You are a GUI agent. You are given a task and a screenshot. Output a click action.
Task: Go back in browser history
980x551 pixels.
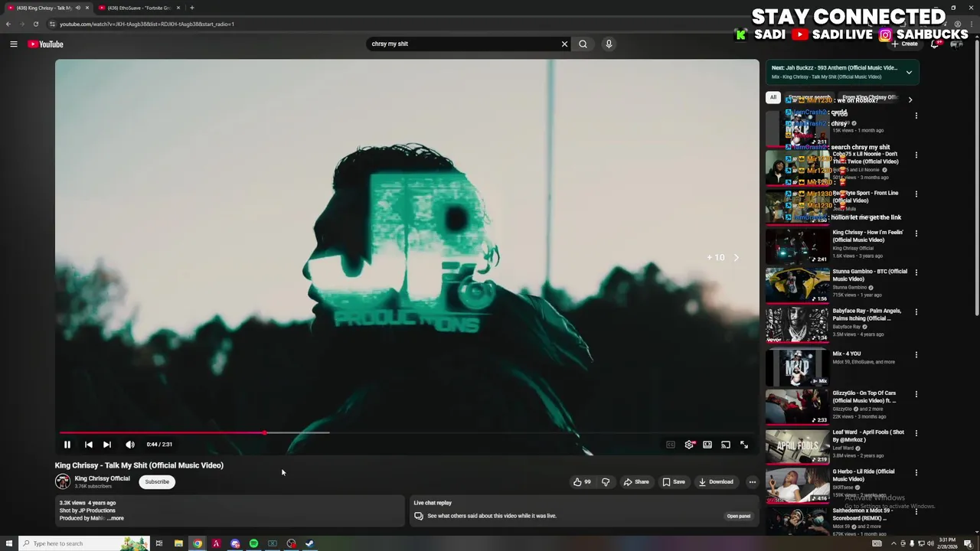point(8,24)
